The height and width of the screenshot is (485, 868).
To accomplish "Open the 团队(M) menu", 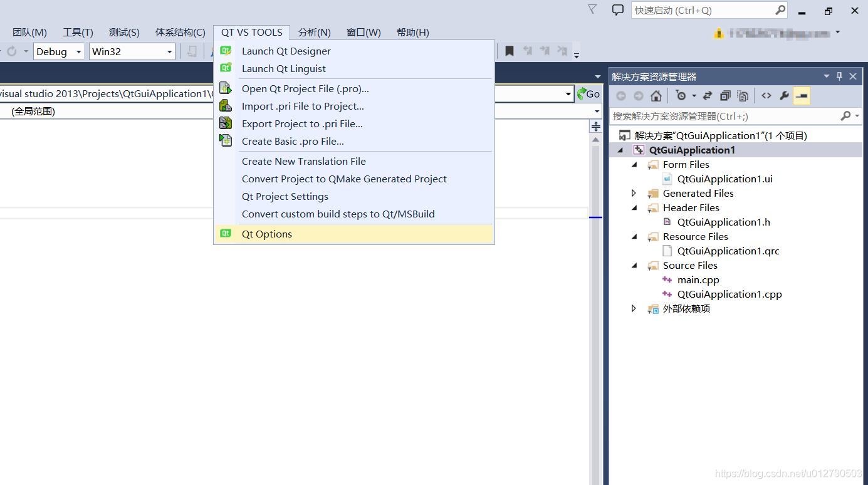I will pos(29,33).
